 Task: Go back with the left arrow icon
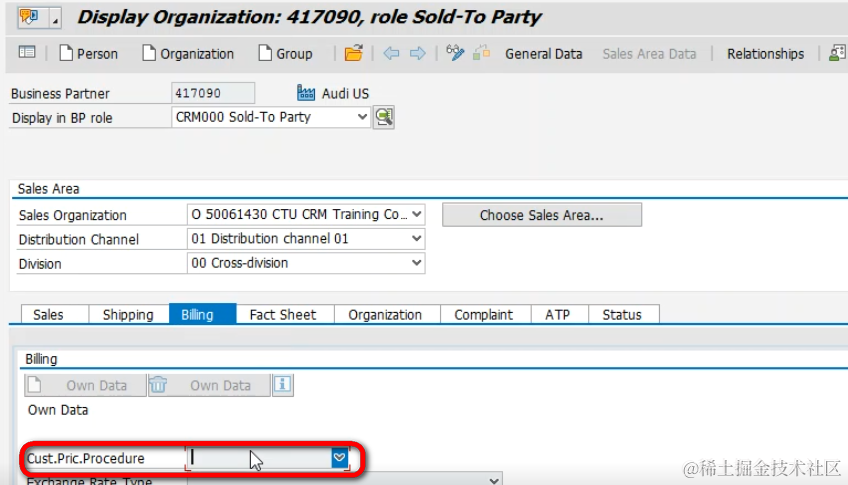click(x=391, y=53)
